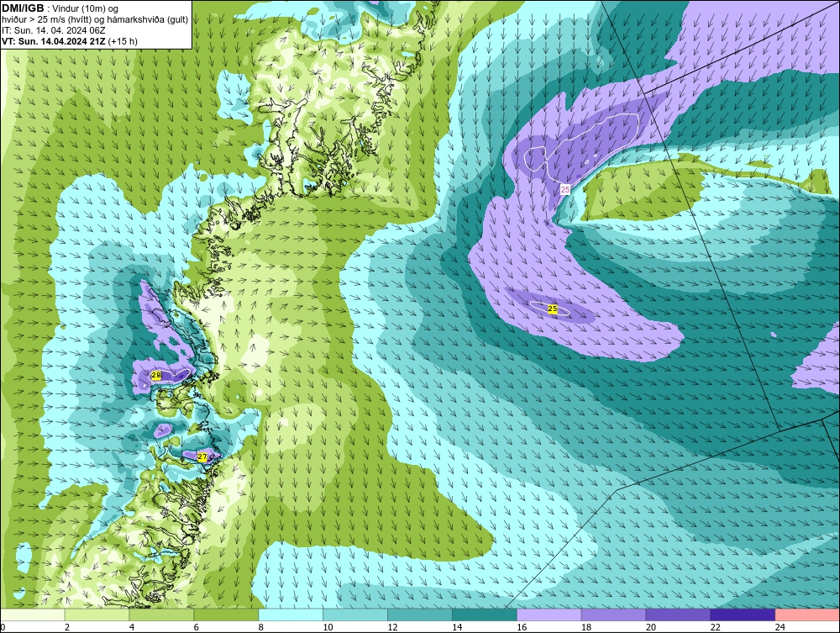This screenshot has height=633, width=840.
Task: Click the white 25 contour label
Action: [565, 189]
